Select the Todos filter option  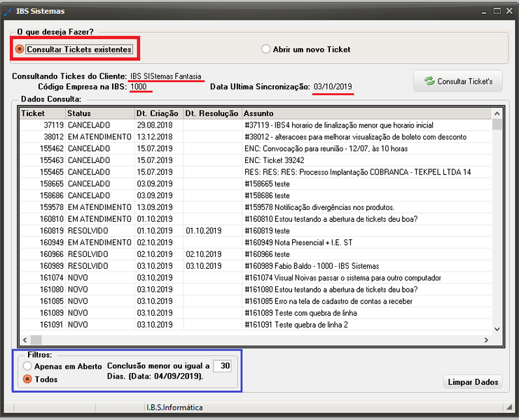(x=41, y=379)
